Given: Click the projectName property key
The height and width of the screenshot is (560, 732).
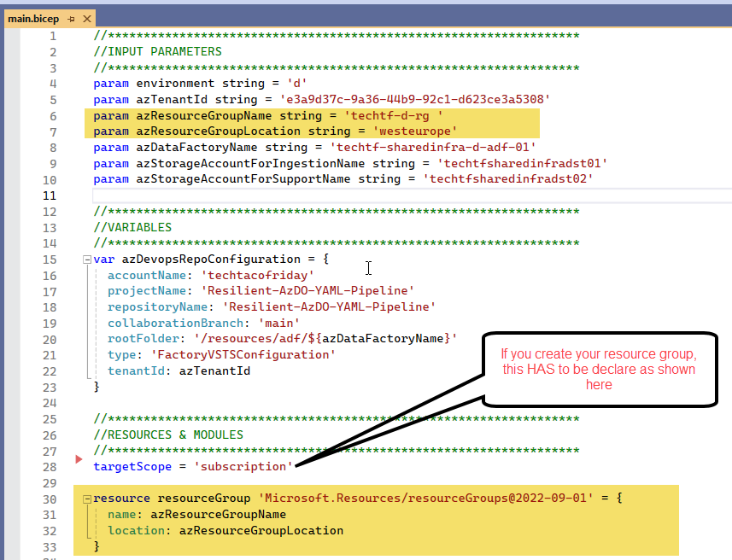Looking at the screenshot, I should click(147, 291).
